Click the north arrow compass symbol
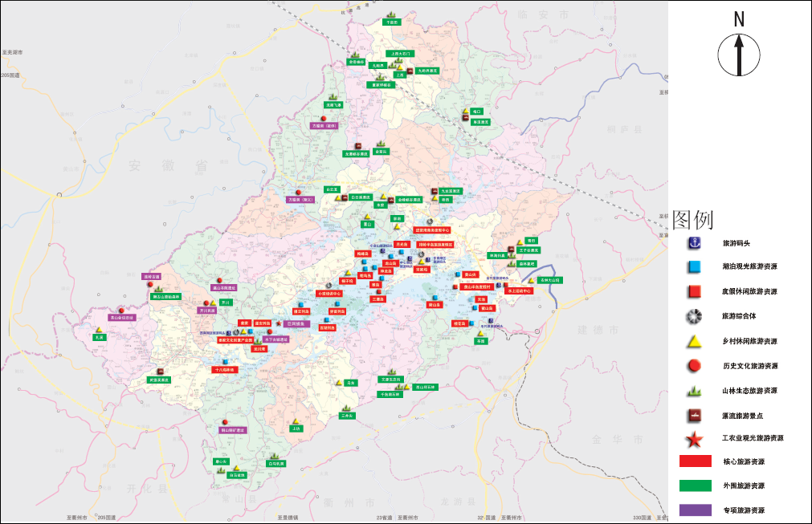Viewport: 812px width, 524px height. coord(739,55)
